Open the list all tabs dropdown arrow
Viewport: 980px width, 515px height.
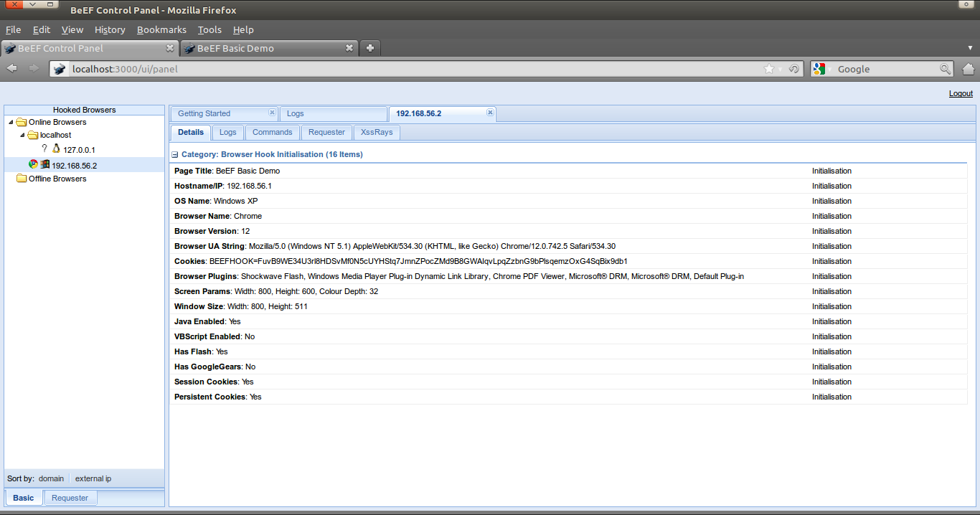click(x=970, y=48)
